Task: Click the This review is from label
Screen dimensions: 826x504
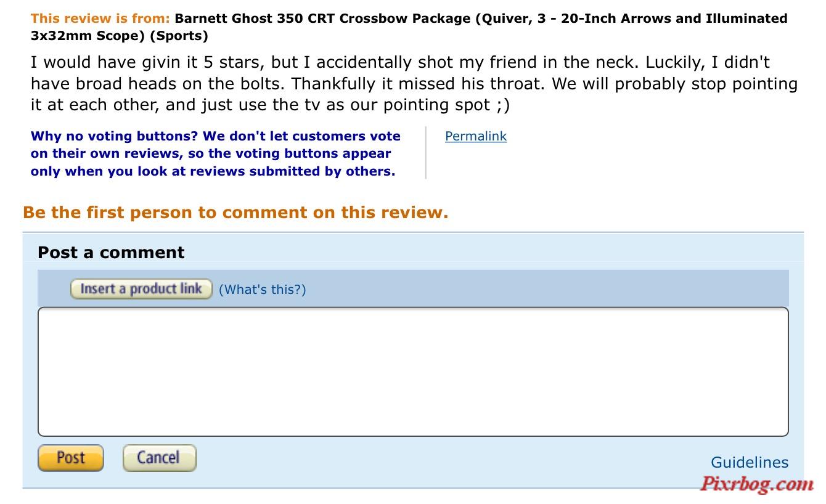Action: [101, 18]
